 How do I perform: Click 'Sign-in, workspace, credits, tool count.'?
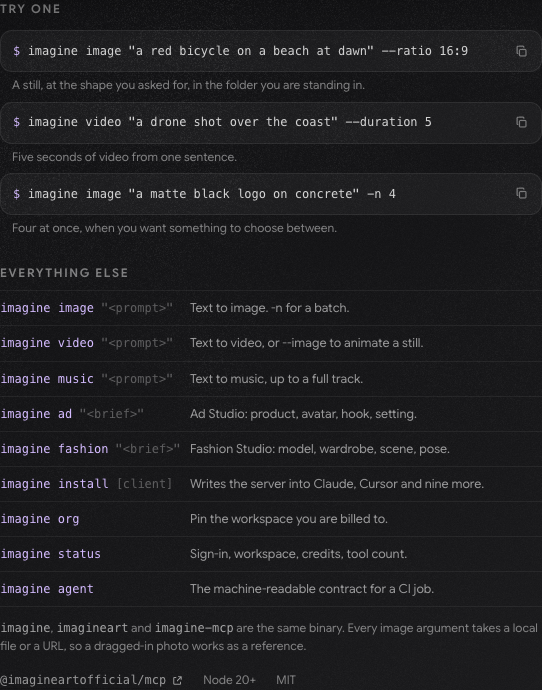[x=298, y=554]
